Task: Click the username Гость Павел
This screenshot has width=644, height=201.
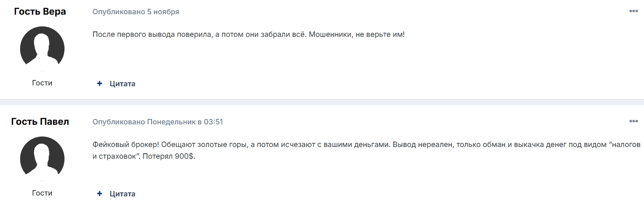Action: (40, 122)
